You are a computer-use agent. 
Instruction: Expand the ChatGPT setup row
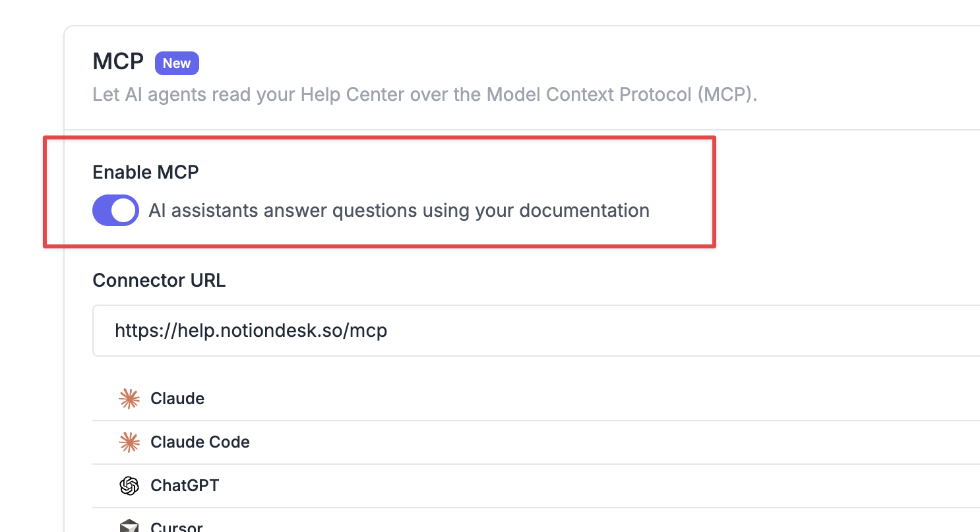pyautogui.click(x=536, y=486)
